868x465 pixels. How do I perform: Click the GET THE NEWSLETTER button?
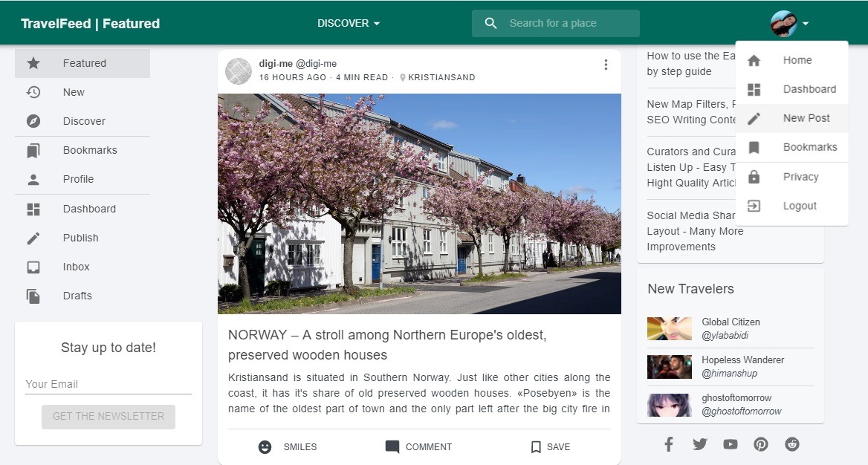point(108,416)
